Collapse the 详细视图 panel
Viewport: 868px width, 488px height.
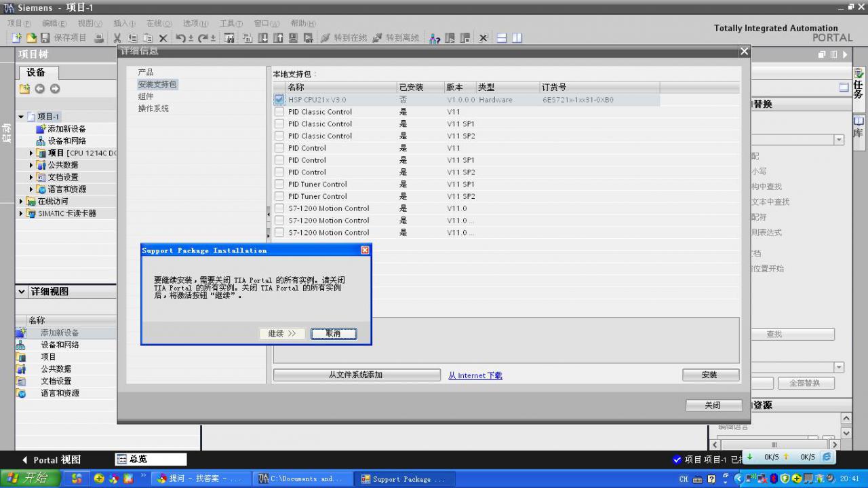click(22, 292)
